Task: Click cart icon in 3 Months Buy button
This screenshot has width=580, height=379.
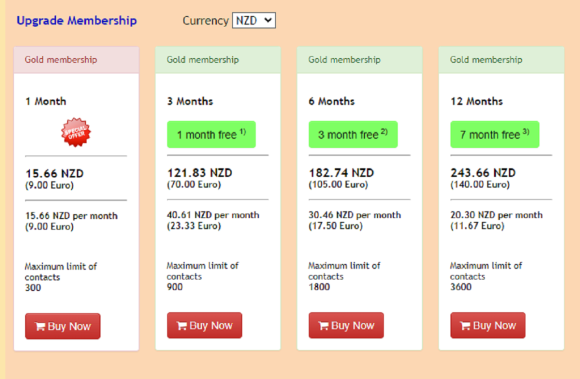Action: [x=182, y=325]
